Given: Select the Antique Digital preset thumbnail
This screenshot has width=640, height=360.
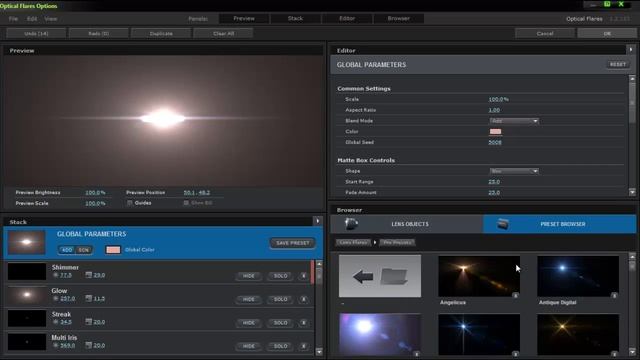Looking at the screenshot, I should (x=578, y=276).
